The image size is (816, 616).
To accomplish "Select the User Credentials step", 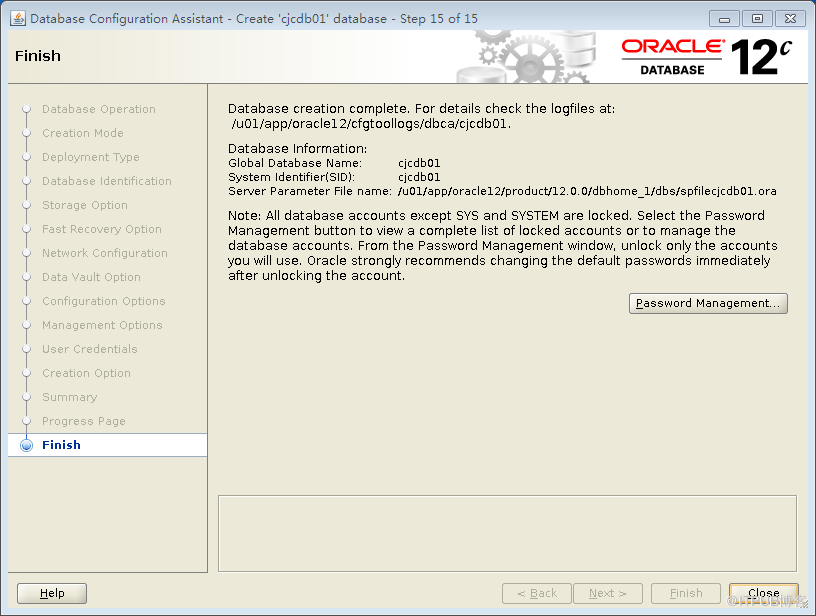I will pyautogui.click(x=90, y=349).
